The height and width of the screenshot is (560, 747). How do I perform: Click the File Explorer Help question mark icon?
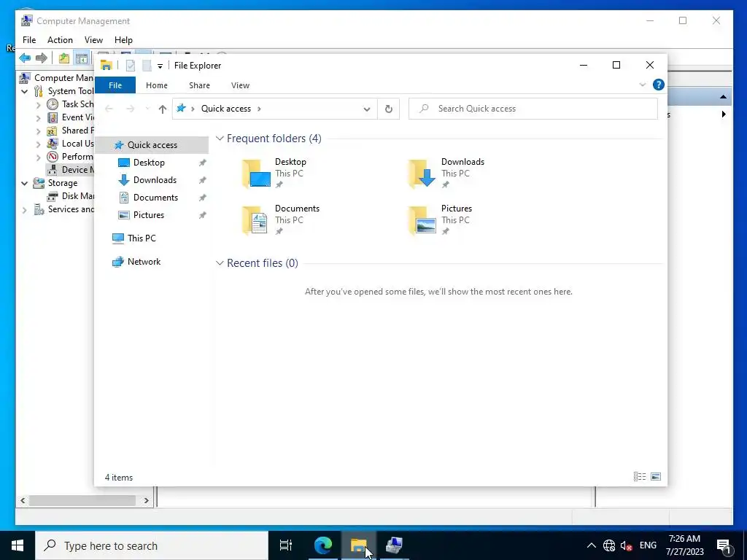point(659,85)
